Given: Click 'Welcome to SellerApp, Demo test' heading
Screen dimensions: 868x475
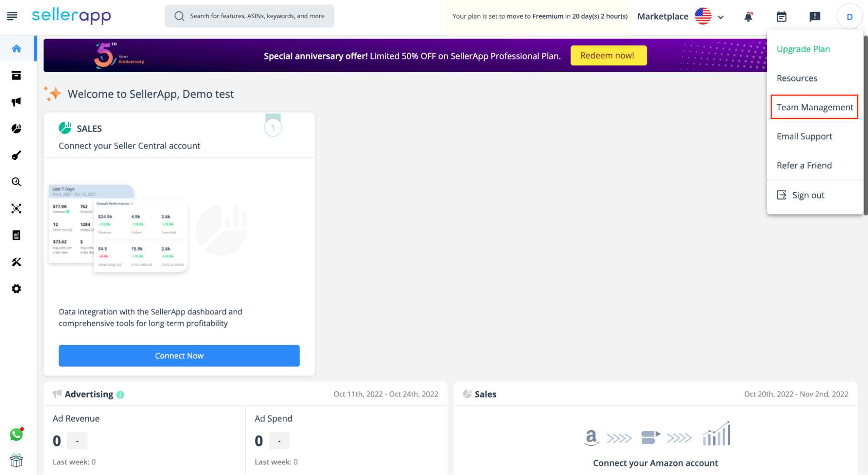Looking at the screenshot, I should pos(151,94).
